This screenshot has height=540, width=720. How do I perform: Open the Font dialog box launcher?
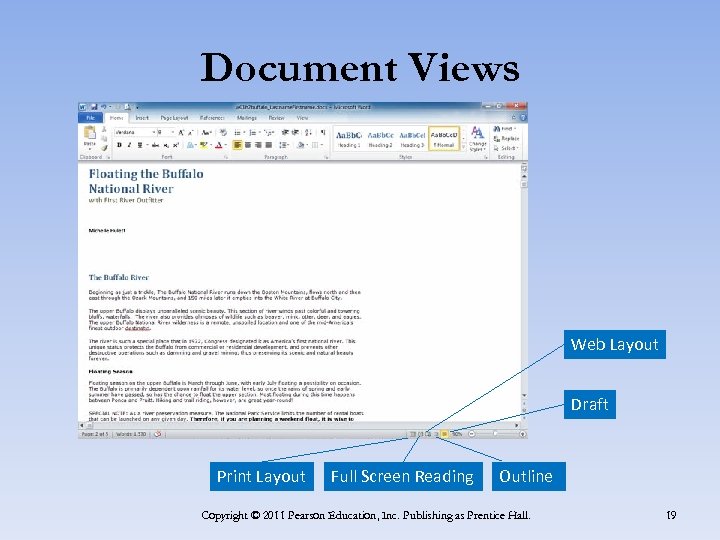tap(226, 157)
